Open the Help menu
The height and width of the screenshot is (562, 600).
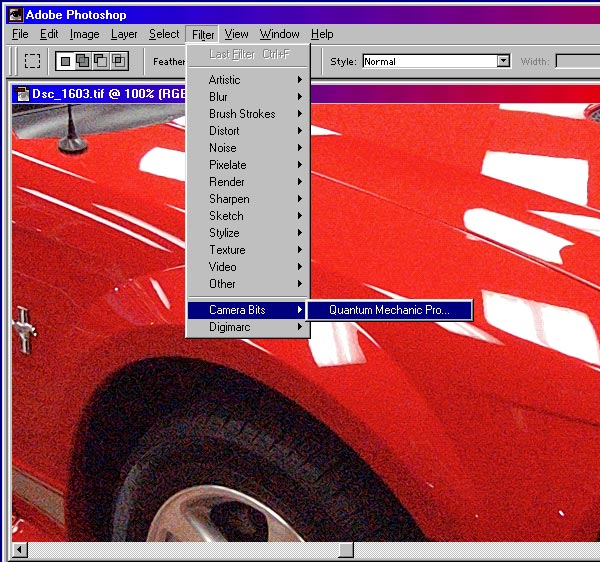coord(322,34)
